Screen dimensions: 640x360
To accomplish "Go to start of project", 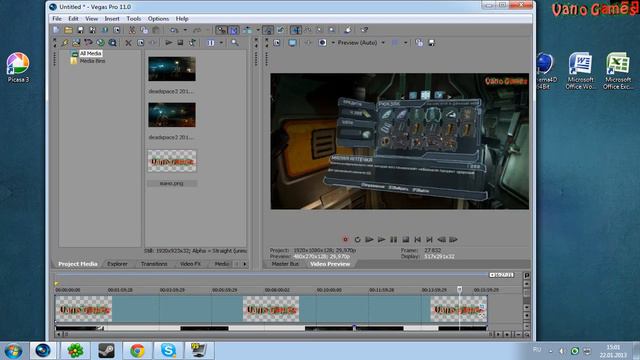I will tap(417, 240).
